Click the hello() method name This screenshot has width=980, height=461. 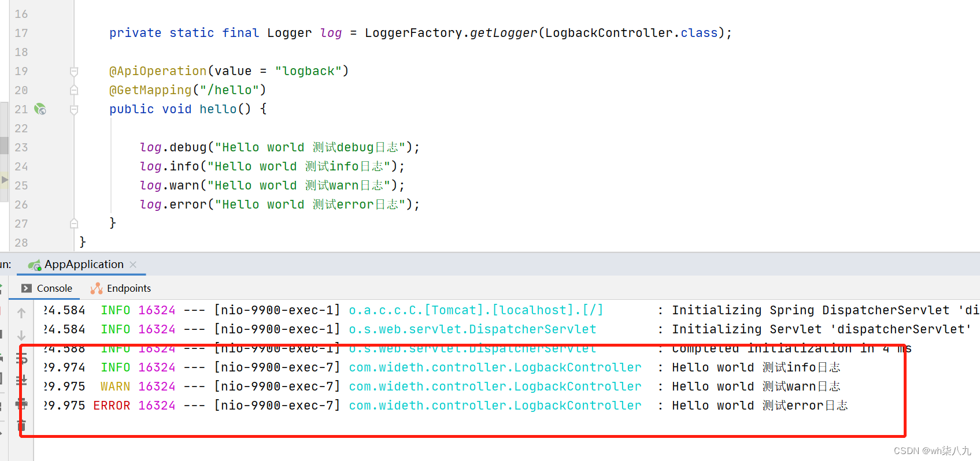pyautogui.click(x=218, y=109)
